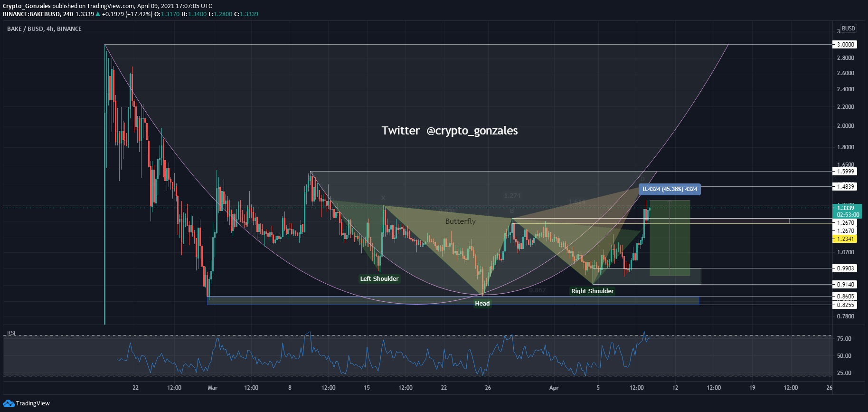This screenshot has height=412, width=868.
Task: Click the 50.00 RSI scale value
Action: [x=844, y=356]
